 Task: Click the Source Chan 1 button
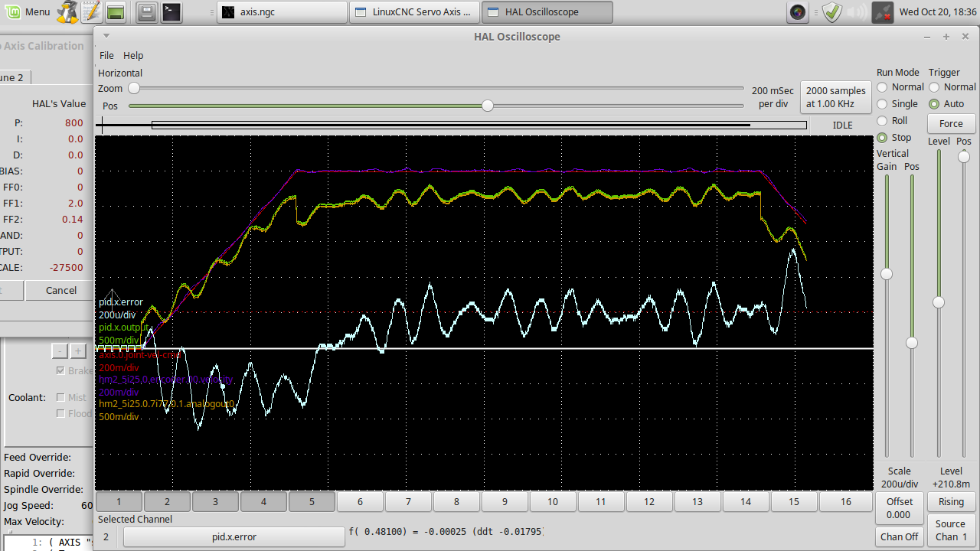[x=951, y=530]
